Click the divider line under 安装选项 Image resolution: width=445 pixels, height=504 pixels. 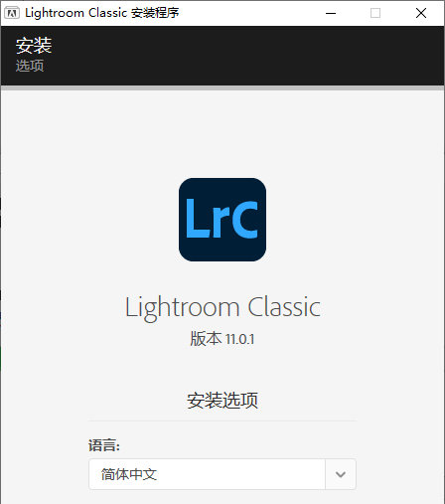tap(222, 420)
